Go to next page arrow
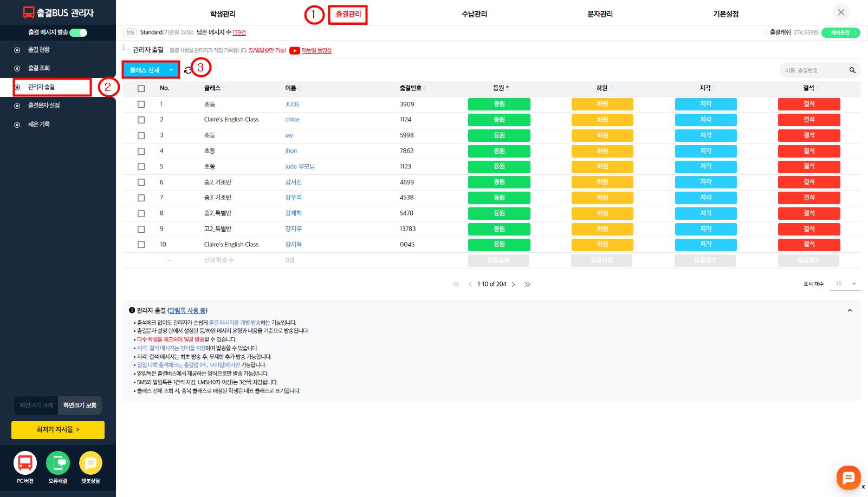The height and width of the screenshot is (497, 868). pos(513,284)
